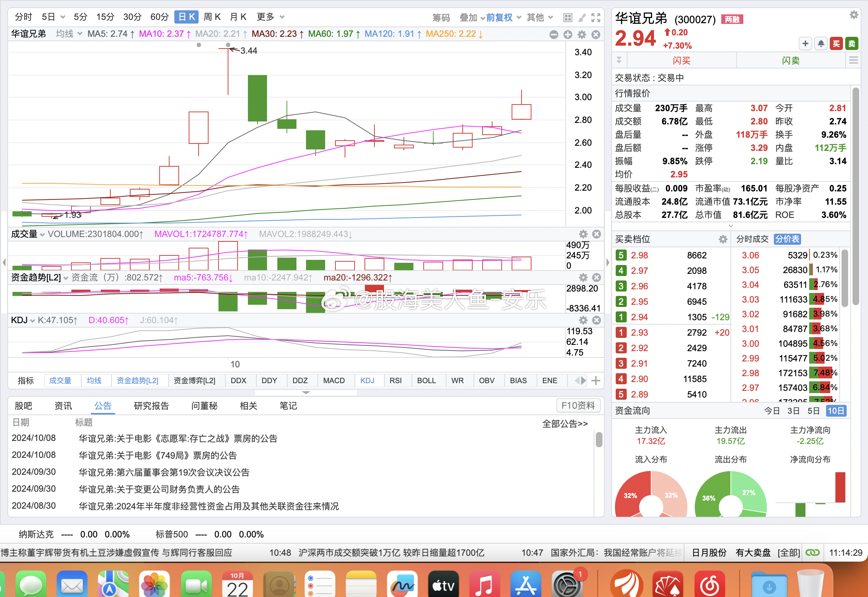The width and height of the screenshot is (868, 597).
Task: Expand chart to fullscreen icon
Action: click(x=596, y=18)
